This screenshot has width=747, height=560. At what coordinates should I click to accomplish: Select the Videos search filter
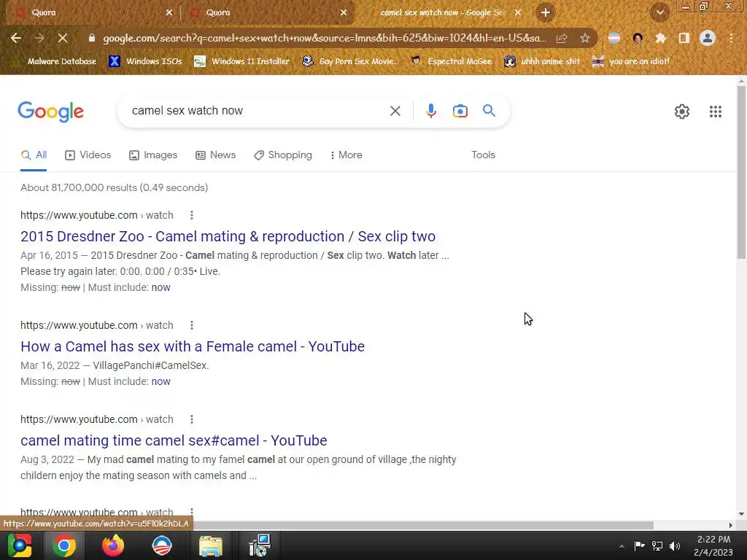(x=88, y=155)
